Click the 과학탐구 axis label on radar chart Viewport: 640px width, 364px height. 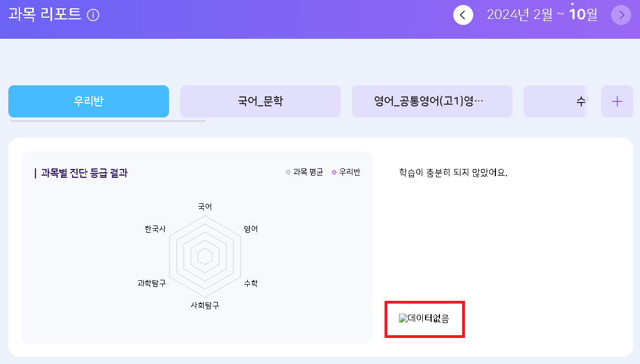tap(151, 283)
